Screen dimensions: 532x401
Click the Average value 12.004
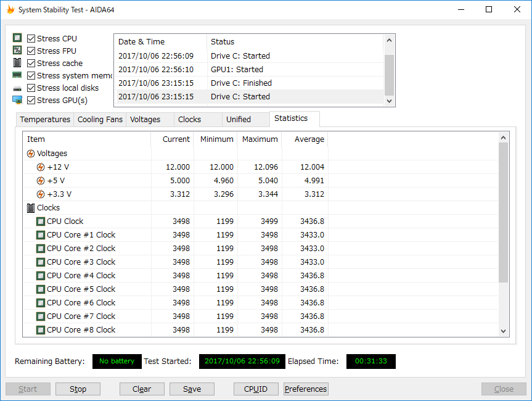(x=312, y=167)
